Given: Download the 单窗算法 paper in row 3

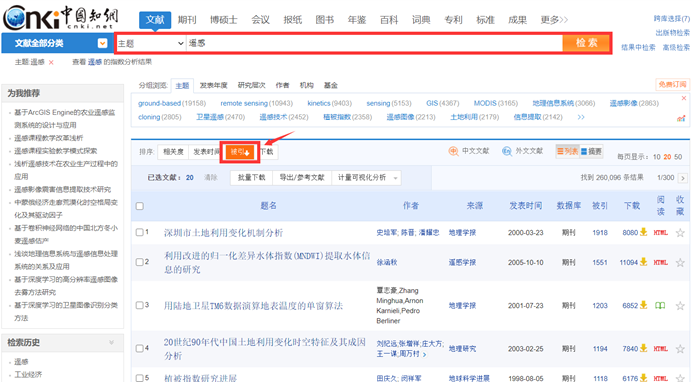Looking at the screenshot, I should pyautogui.click(x=643, y=305).
